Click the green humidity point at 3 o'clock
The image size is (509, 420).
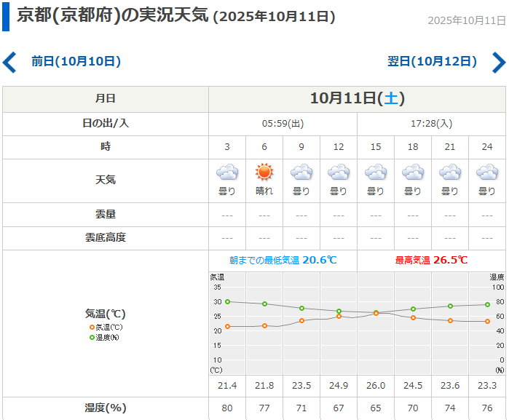click(x=227, y=301)
